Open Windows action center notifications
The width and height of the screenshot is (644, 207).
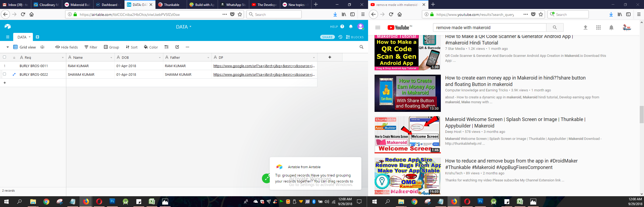[359, 202]
